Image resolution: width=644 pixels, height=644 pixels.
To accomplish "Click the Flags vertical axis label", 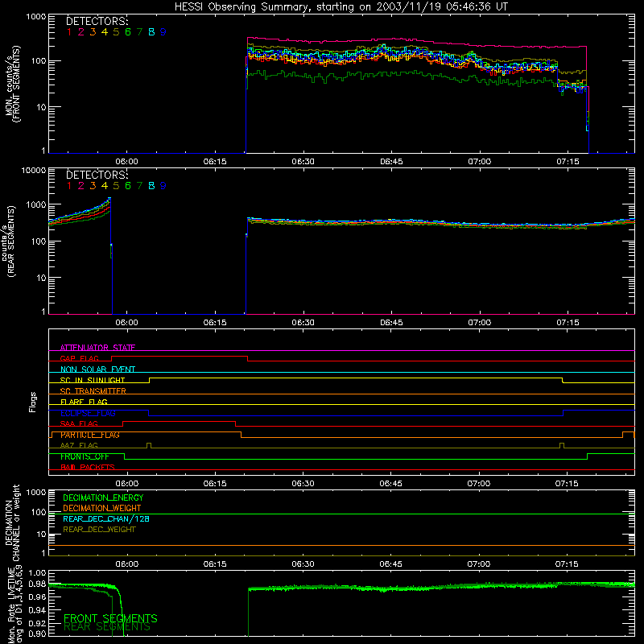I will (x=33, y=402).
